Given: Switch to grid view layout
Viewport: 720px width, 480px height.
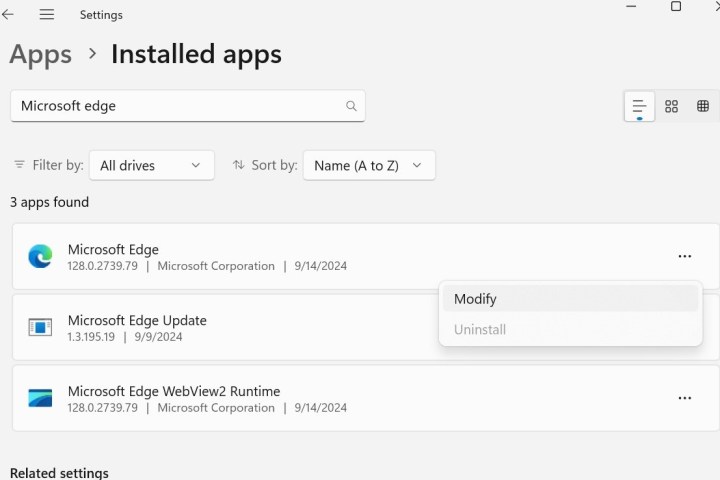Looking at the screenshot, I should click(672, 106).
